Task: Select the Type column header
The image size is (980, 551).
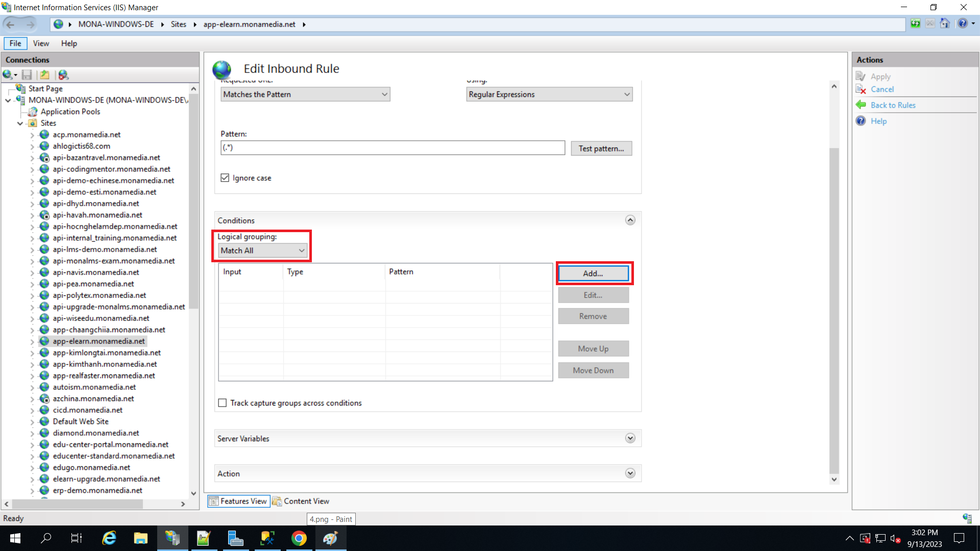Action: [334, 272]
